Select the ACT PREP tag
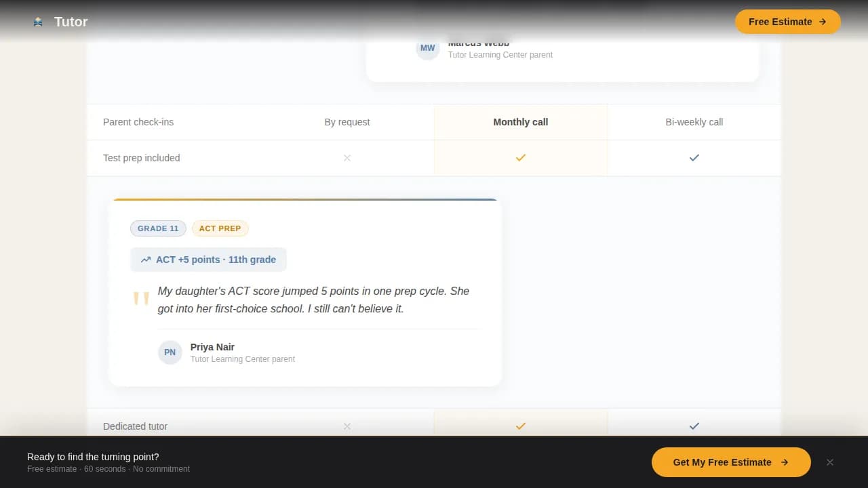 tap(220, 228)
